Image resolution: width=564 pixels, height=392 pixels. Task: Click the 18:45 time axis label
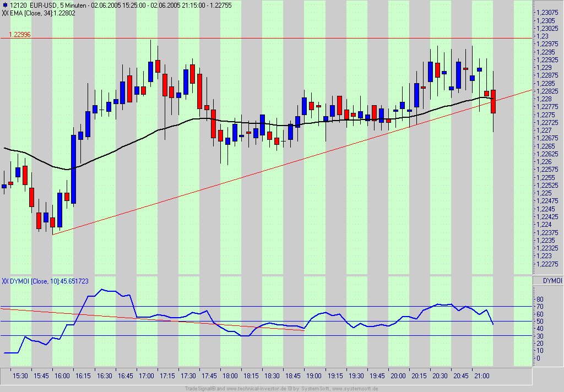click(x=293, y=376)
